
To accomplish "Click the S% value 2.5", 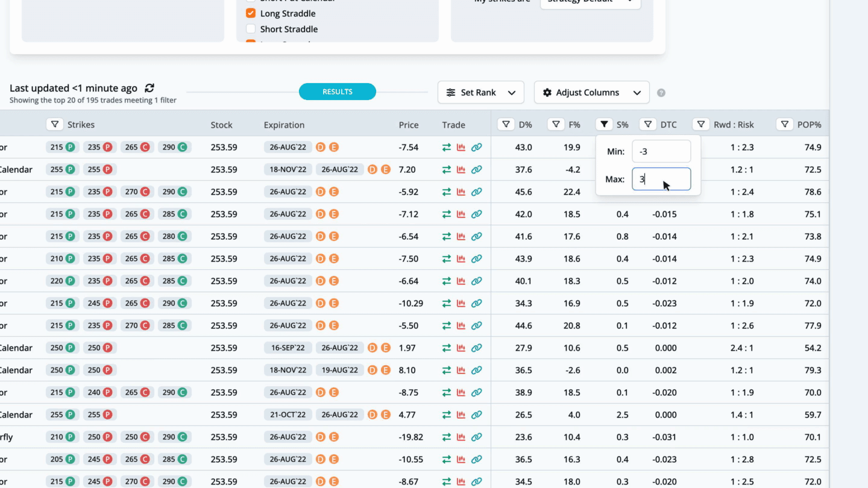I will coord(623,414).
